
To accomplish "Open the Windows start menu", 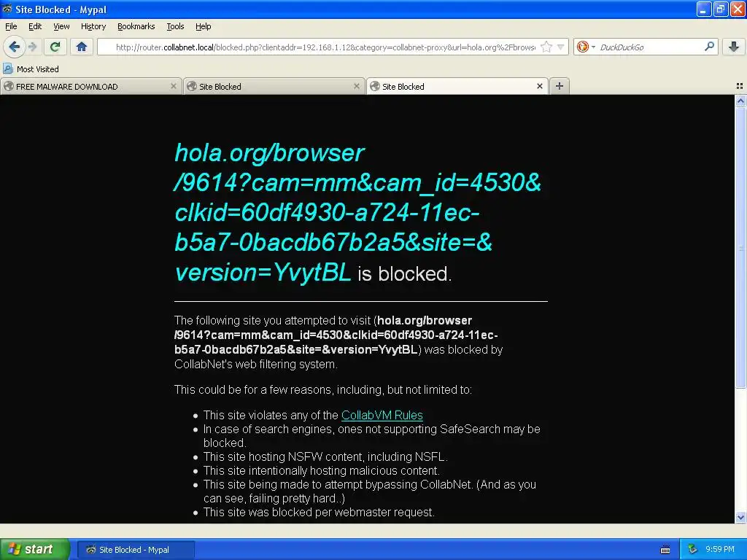I will [x=35, y=549].
